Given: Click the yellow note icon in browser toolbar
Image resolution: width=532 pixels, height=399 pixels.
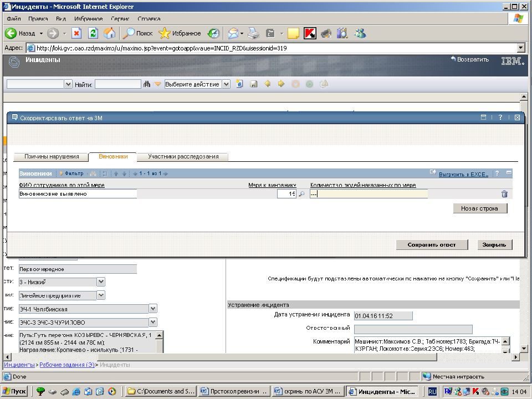Looking at the screenshot, I should (x=293, y=33).
